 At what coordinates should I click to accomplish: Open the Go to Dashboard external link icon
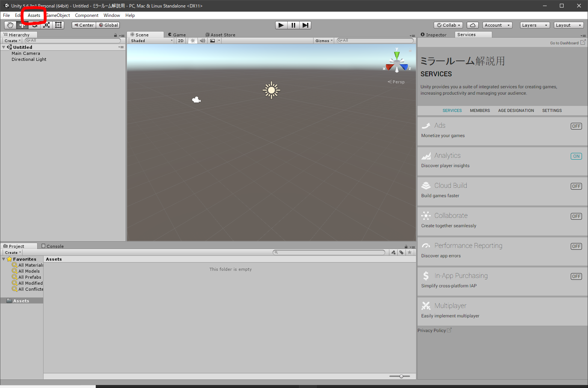[583, 42]
